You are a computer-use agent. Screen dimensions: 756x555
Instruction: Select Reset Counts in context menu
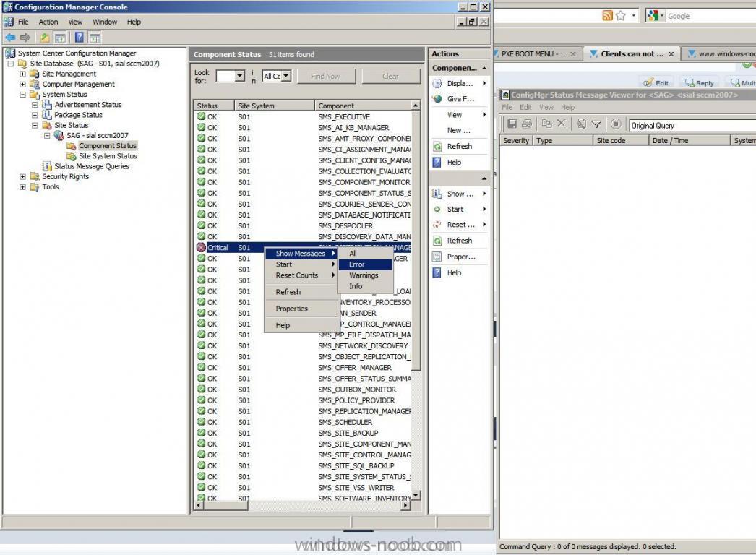tap(301, 275)
